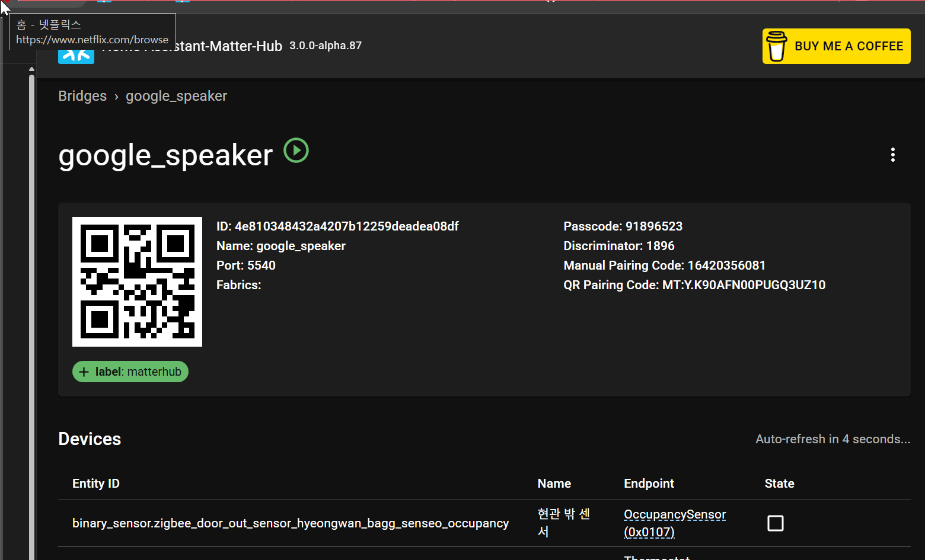Viewport: 925px width, 560px height.
Task: Click the label: matterhub chip
Action: point(130,372)
